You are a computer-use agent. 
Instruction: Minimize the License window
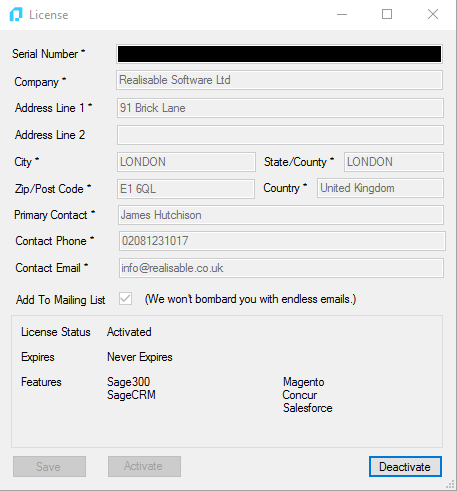click(x=342, y=15)
